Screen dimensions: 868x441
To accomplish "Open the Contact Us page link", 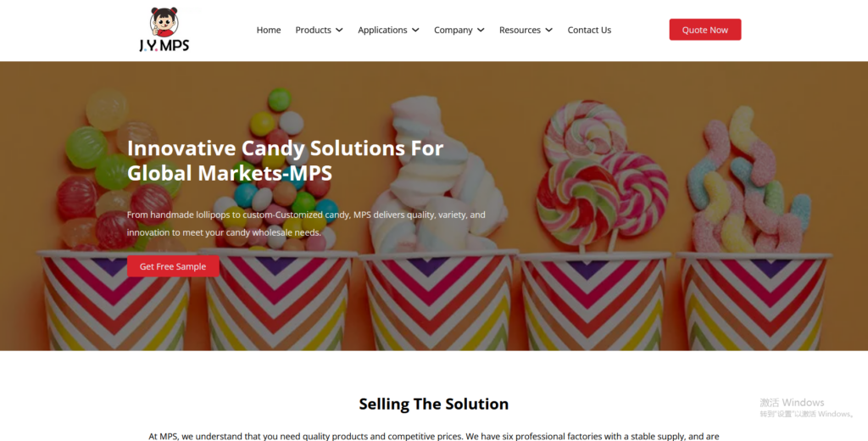I will 589,30.
